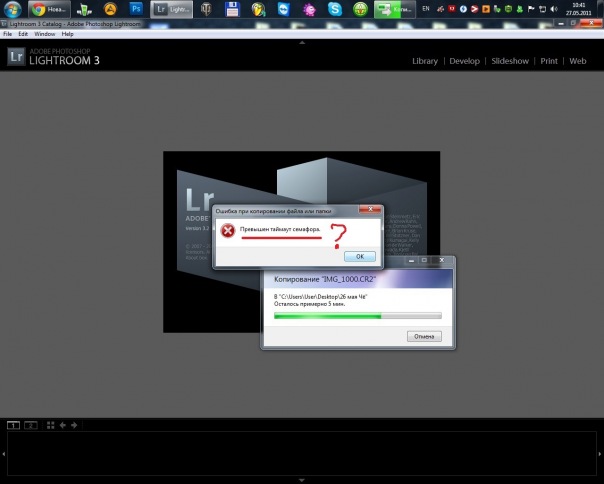Close the copying progress window
The width and height of the screenshot is (604, 484).
442,260
